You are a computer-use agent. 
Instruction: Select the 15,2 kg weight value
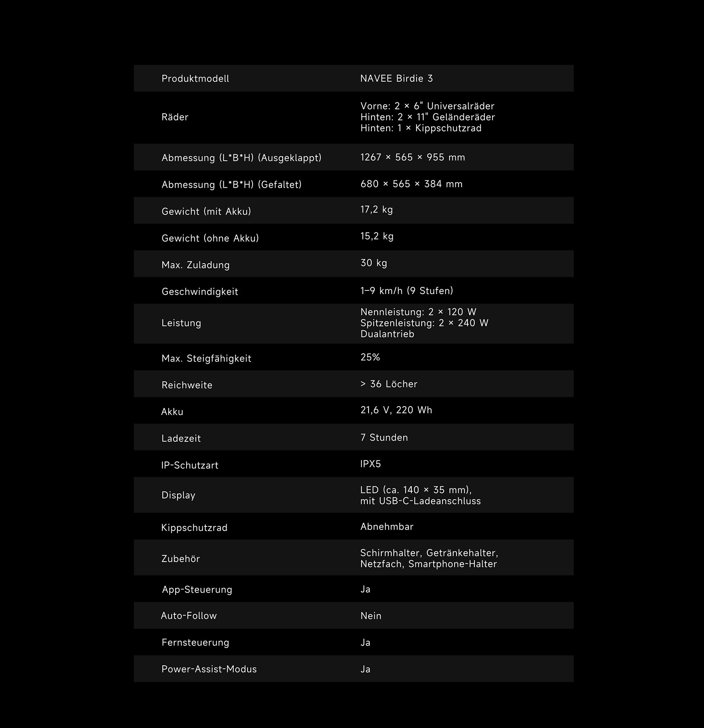(377, 236)
